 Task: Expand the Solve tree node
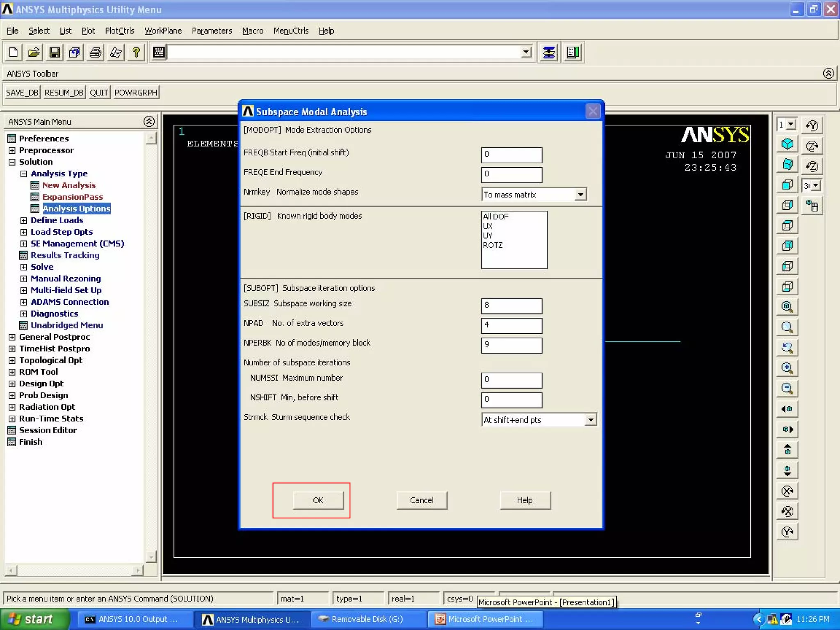click(24, 267)
